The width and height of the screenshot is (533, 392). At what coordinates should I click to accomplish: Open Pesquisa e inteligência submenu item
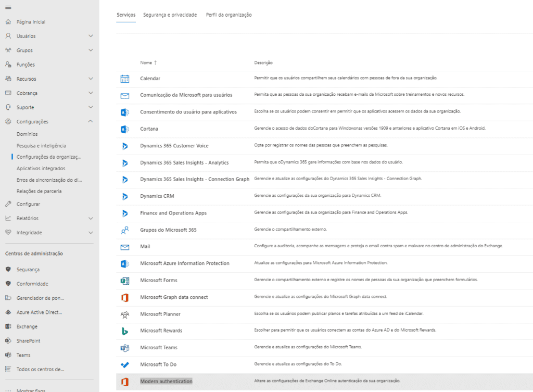pos(42,146)
